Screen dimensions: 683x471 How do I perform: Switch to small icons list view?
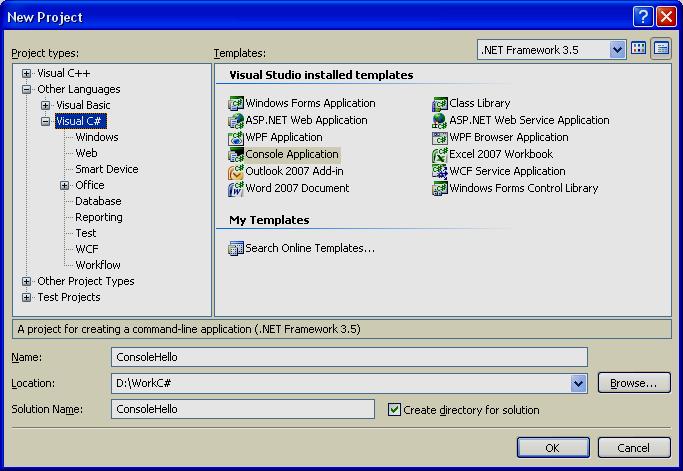click(661, 48)
